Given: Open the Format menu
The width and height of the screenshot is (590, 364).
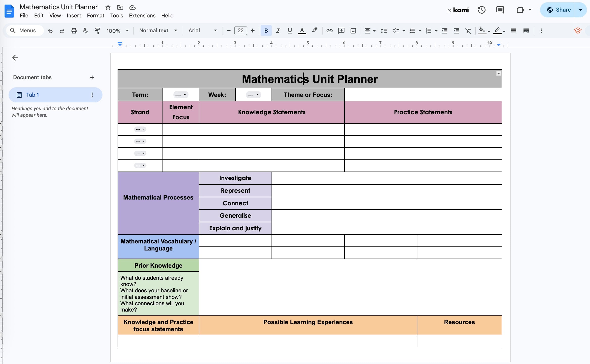Looking at the screenshot, I should coord(96,16).
